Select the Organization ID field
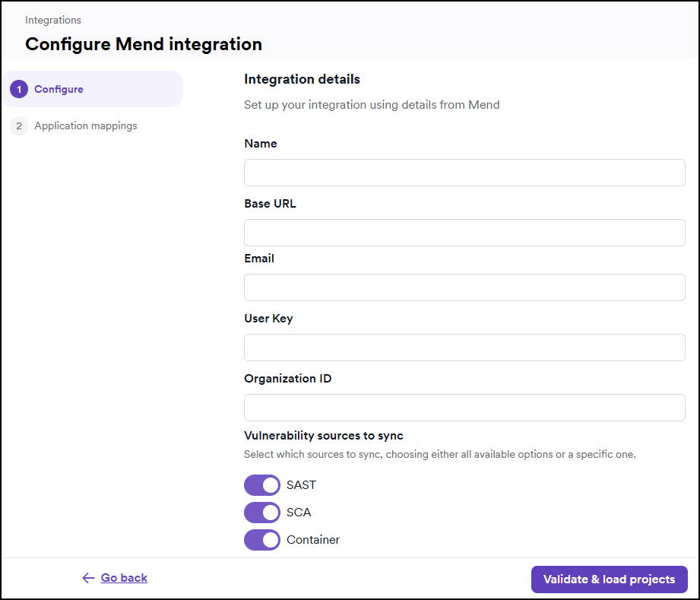This screenshot has width=700, height=600. 464,408
